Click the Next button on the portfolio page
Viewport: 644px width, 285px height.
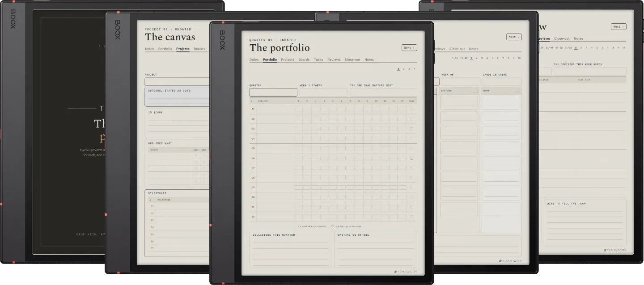pos(409,47)
